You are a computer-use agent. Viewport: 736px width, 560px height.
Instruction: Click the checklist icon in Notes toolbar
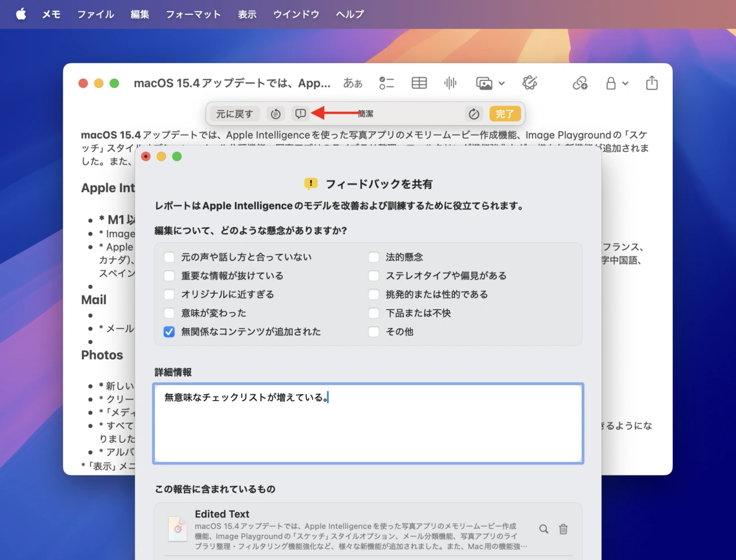click(x=386, y=83)
